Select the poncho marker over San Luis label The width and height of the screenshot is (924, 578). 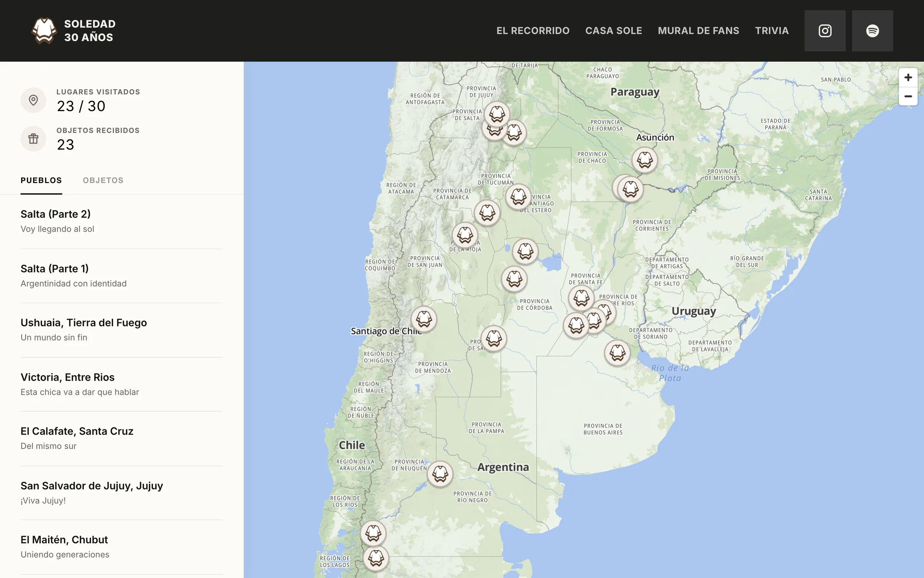(x=494, y=339)
